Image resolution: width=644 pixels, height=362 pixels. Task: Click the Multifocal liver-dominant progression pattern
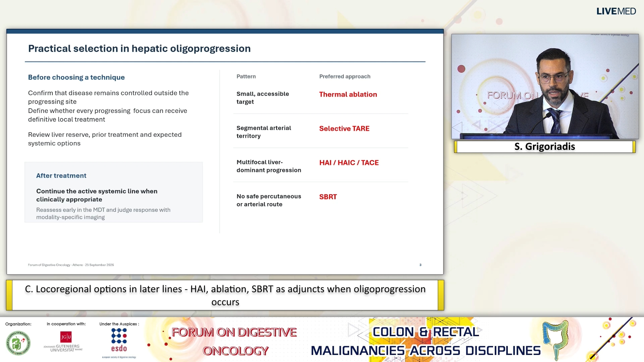pyautogui.click(x=269, y=166)
